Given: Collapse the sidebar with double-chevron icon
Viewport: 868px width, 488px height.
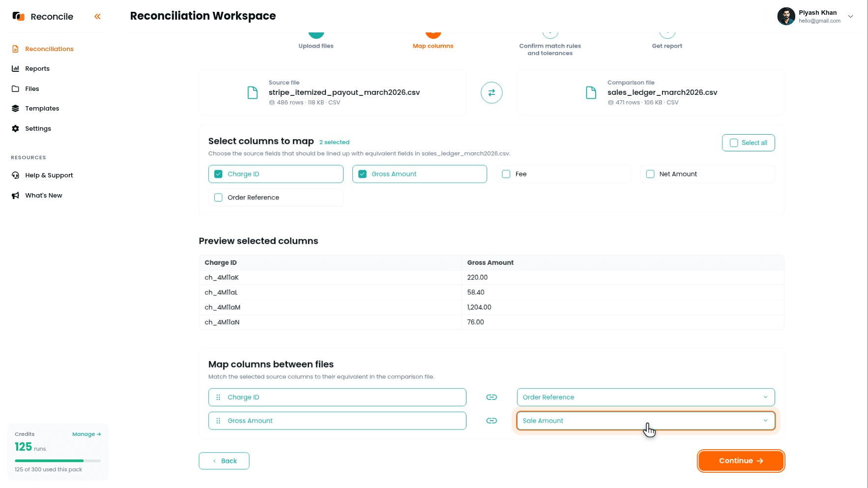Looking at the screenshot, I should [97, 17].
